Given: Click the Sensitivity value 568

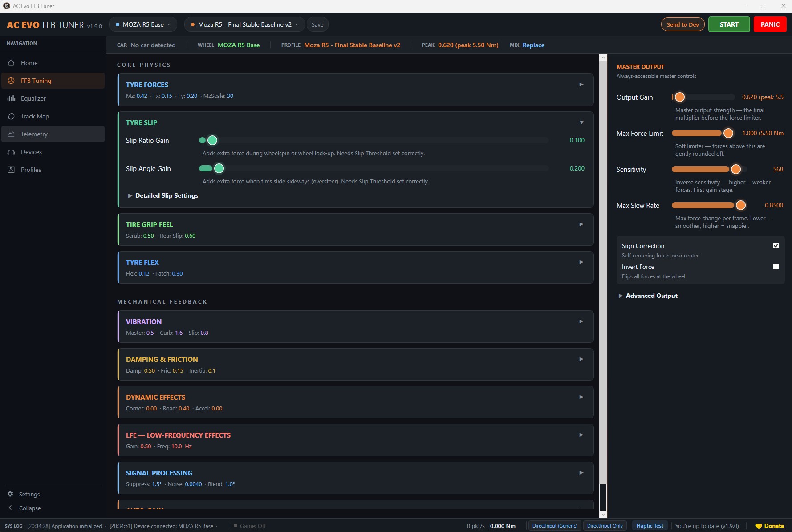Looking at the screenshot, I should pos(778,169).
